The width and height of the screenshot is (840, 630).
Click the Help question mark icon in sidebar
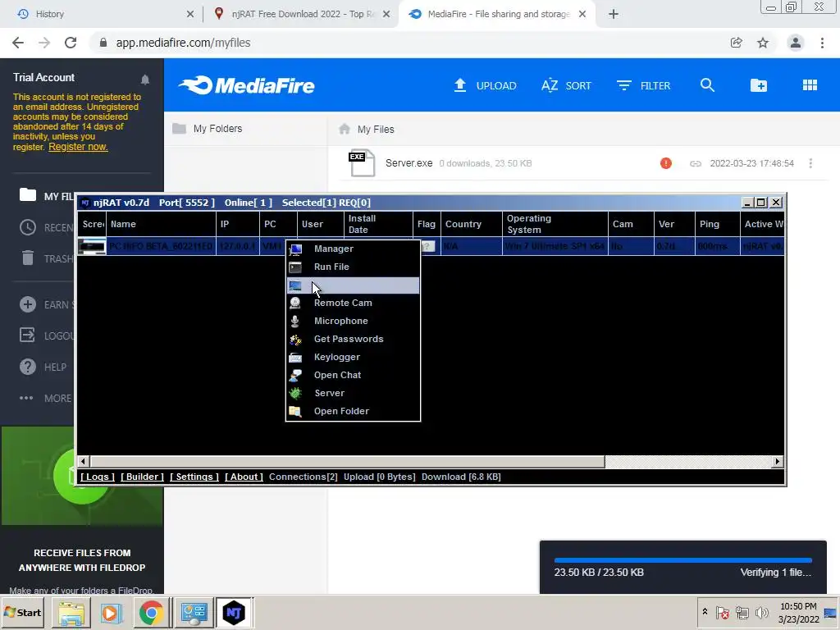click(28, 367)
